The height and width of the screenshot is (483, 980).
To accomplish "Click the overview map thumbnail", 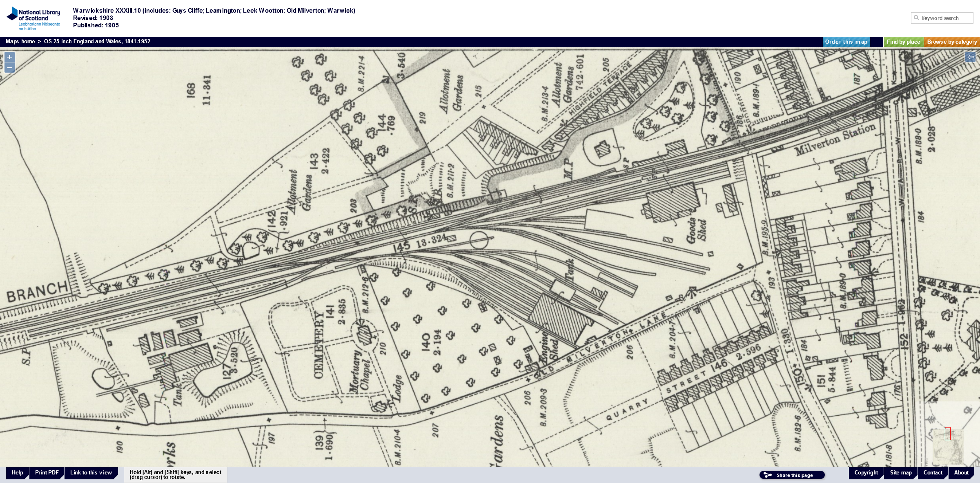I will coord(948,447).
